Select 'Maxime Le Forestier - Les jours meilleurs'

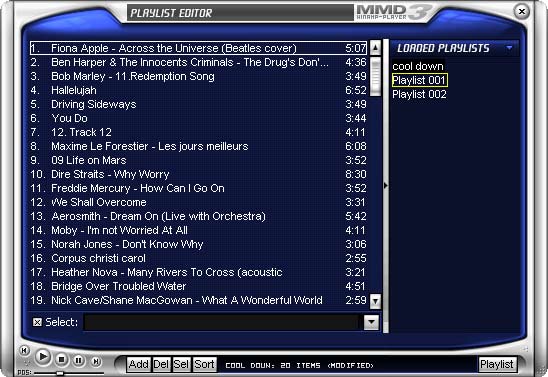coord(198,146)
